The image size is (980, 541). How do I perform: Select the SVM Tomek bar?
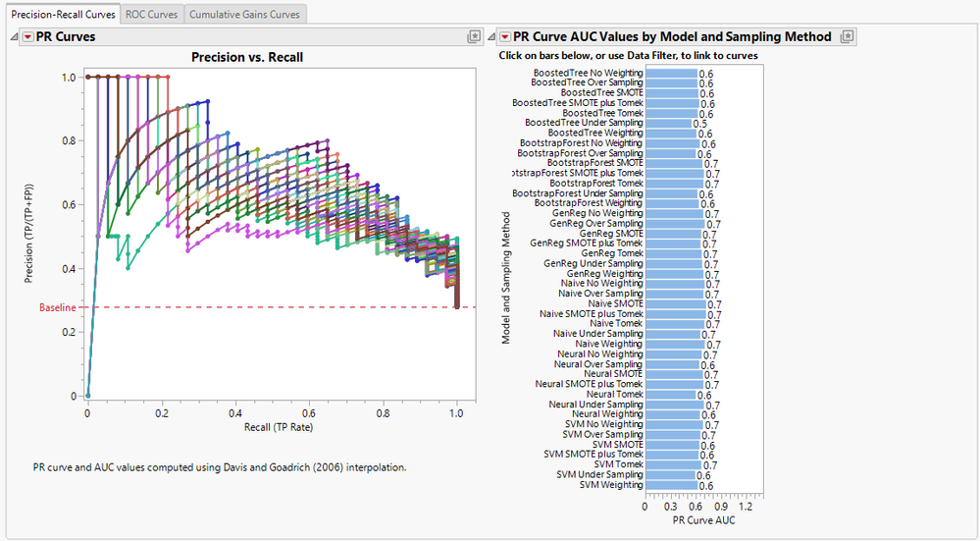click(673, 464)
